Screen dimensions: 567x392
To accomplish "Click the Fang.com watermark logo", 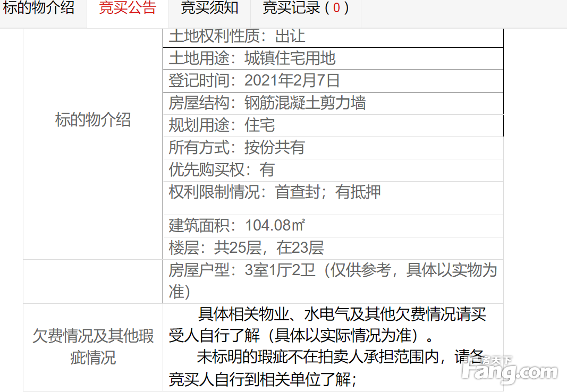I will (509, 370).
